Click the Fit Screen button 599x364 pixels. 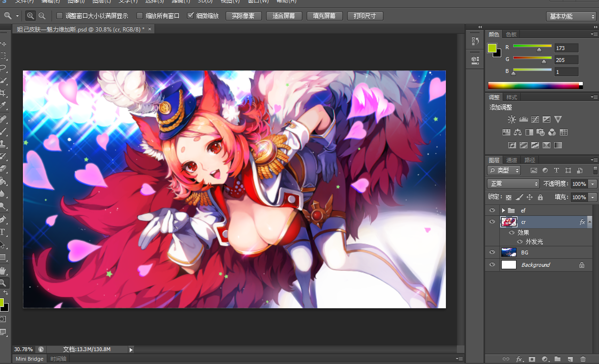point(284,16)
